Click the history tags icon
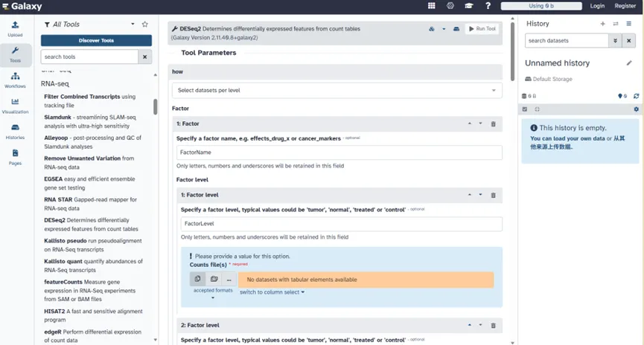Image resolution: width=644 pixels, height=345 pixels. 622,96
